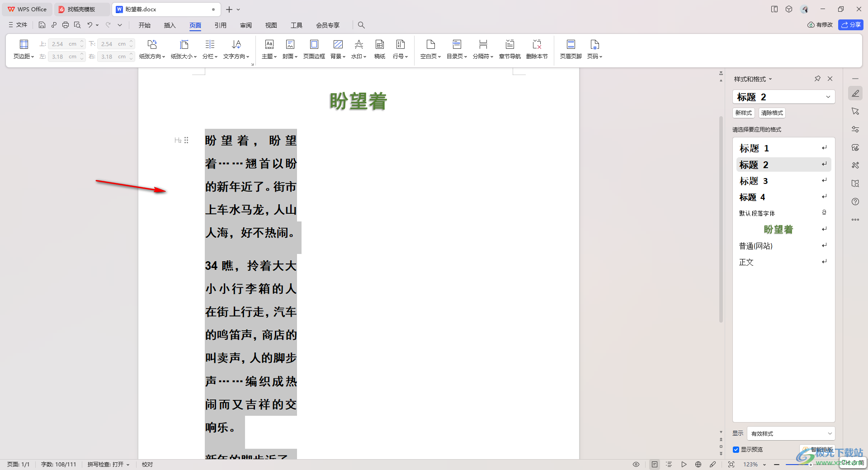The height and width of the screenshot is (470, 868).
Task: Switch to the 审阅 ribbon tab
Action: 246,25
